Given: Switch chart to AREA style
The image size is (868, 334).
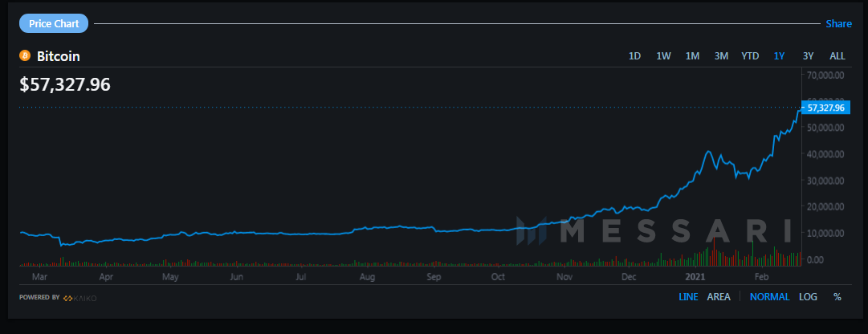Looking at the screenshot, I should point(719,297).
